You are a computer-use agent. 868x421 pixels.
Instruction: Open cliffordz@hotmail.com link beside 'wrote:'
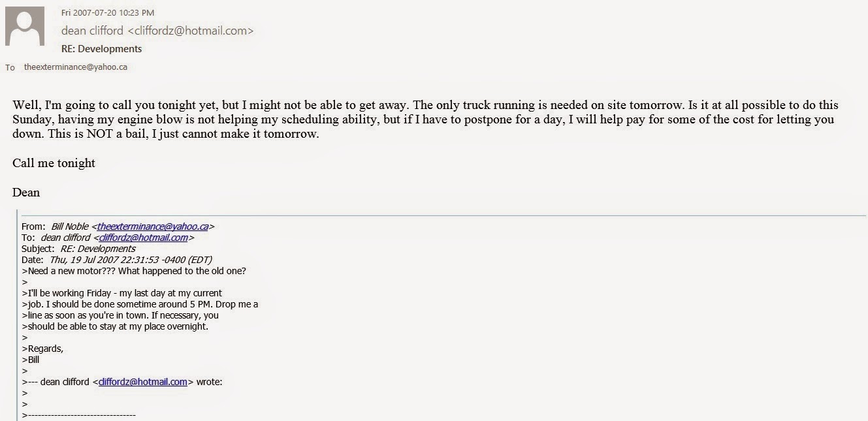[x=143, y=382]
